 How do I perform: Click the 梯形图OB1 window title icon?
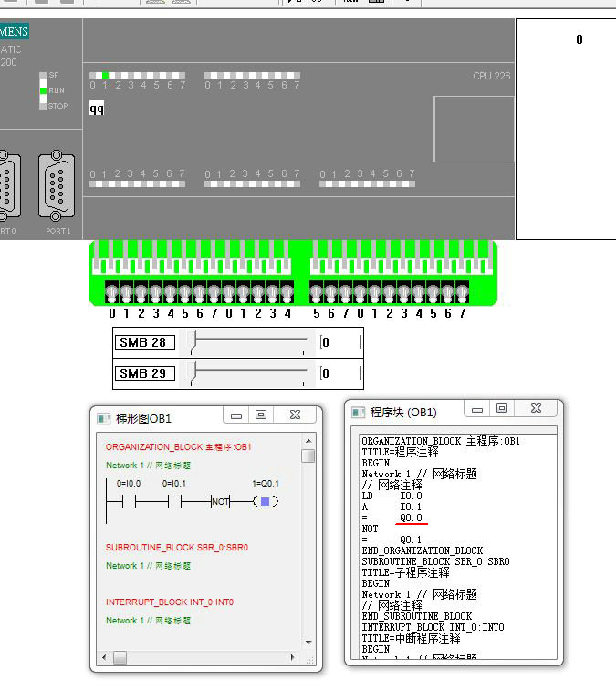coord(103,418)
